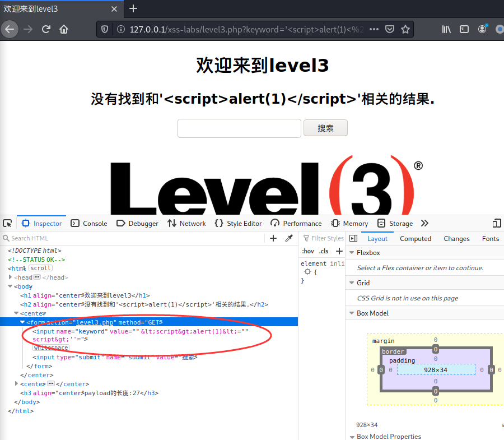Click the Create New Node plus icon
The image size is (504, 440).
tap(273, 238)
